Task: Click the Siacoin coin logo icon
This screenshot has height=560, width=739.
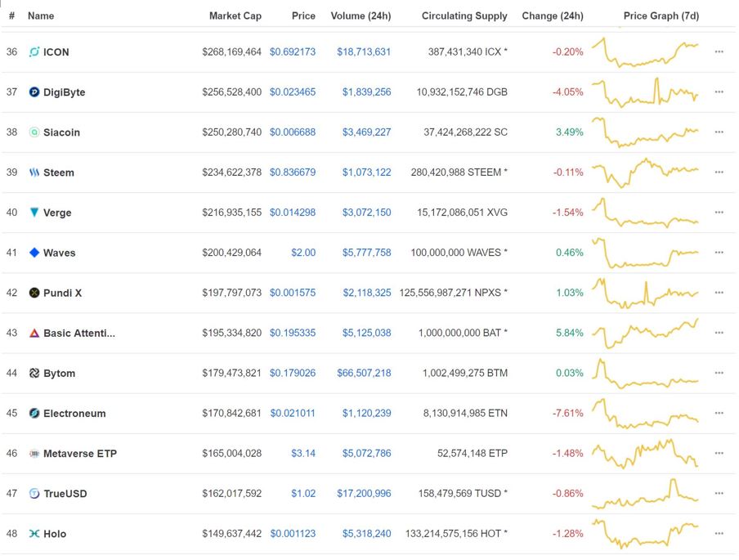Action: point(34,132)
